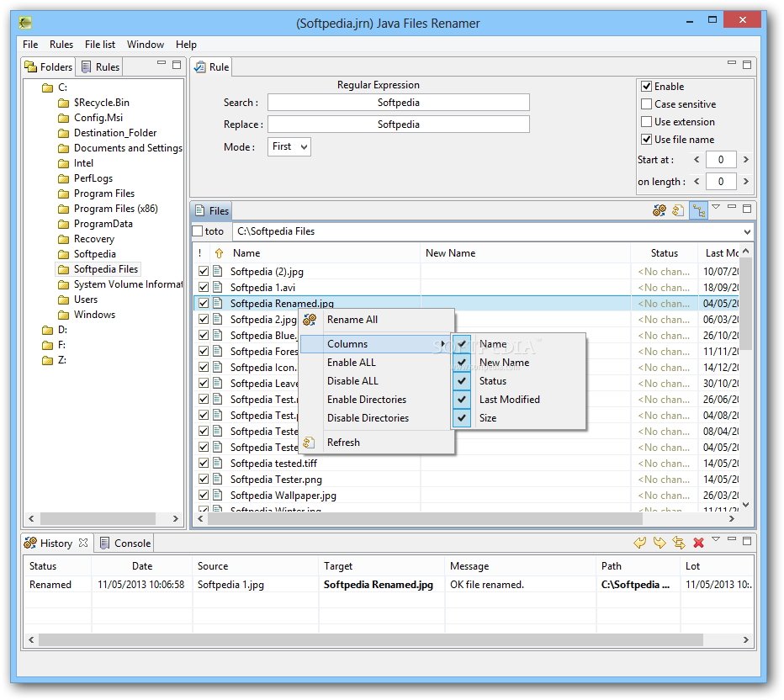
Task: Open the C:\Softpedia Files path dropdown
Action: [x=747, y=231]
